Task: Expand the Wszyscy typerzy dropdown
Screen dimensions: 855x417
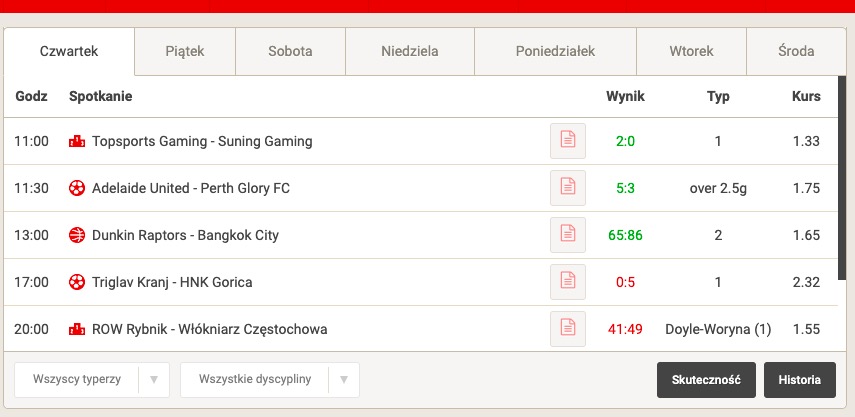Action: (92, 379)
